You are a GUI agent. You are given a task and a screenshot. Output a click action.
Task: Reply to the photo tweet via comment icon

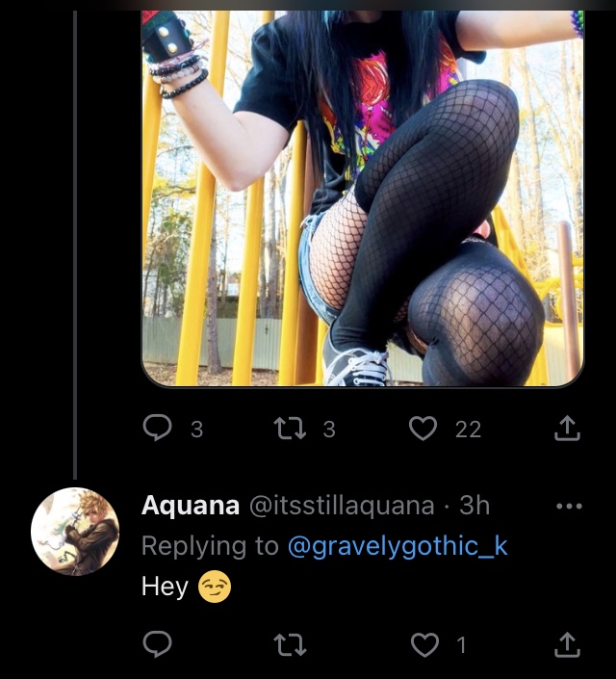point(157,428)
